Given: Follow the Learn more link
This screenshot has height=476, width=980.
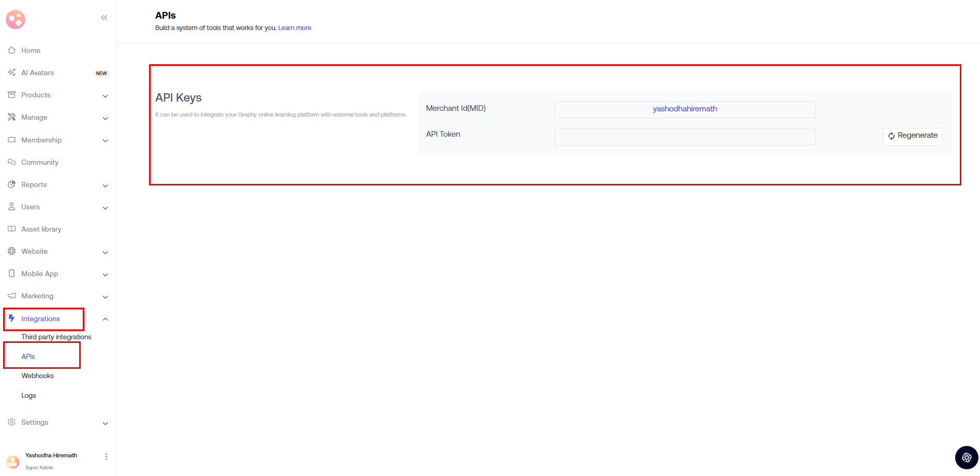Looking at the screenshot, I should tap(294, 28).
